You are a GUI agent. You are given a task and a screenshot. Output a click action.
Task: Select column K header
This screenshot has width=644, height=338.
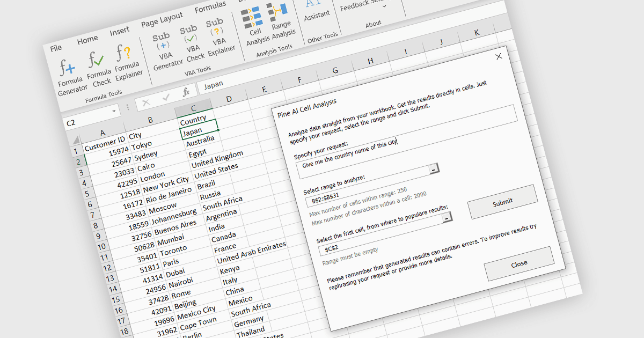477,33
